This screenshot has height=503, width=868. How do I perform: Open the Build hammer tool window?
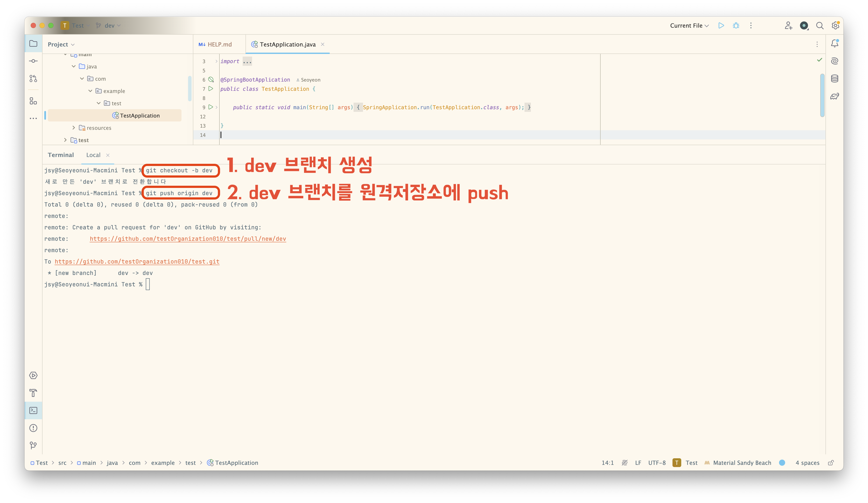(33, 393)
